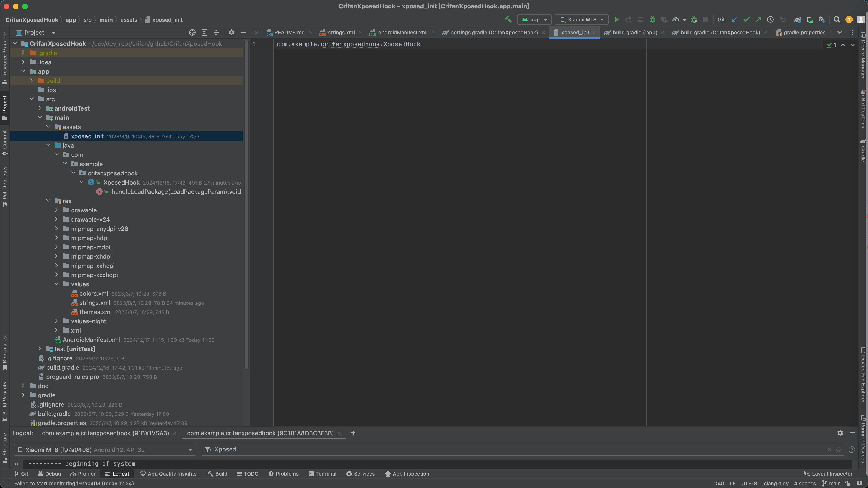868x488 pixels.
Task: Click UTF-8 encoding in status bar
Action: coord(749,483)
